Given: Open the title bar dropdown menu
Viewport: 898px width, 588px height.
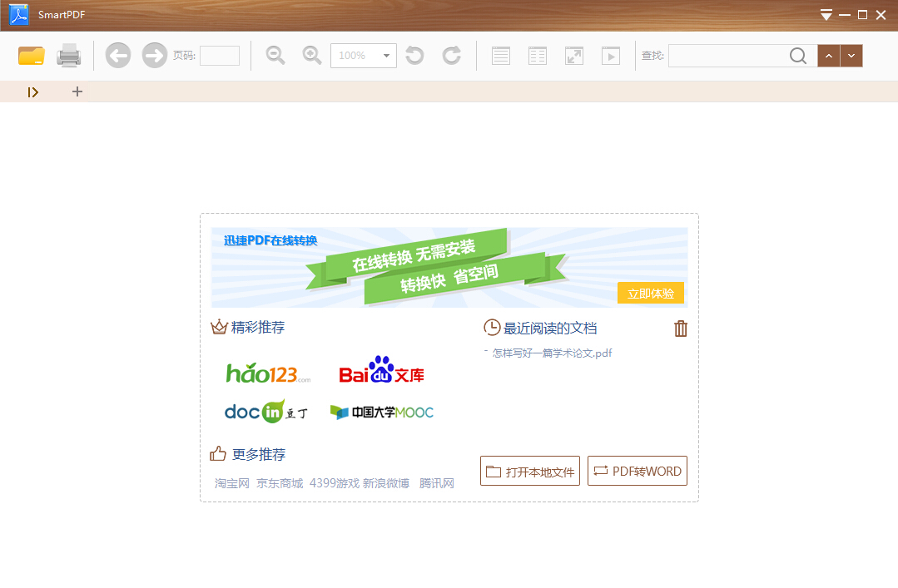Looking at the screenshot, I should point(826,15).
